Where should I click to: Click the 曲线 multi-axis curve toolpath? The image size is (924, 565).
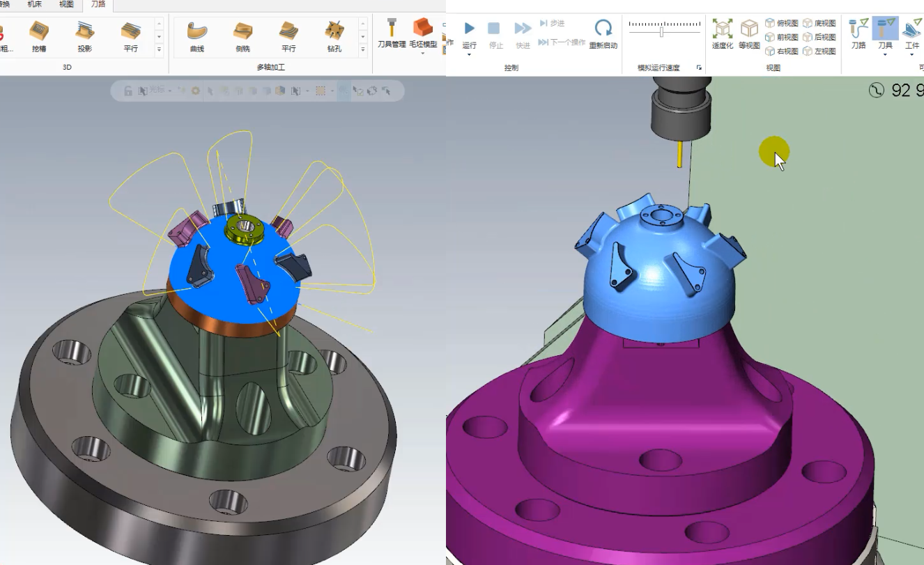(x=197, y=36)
